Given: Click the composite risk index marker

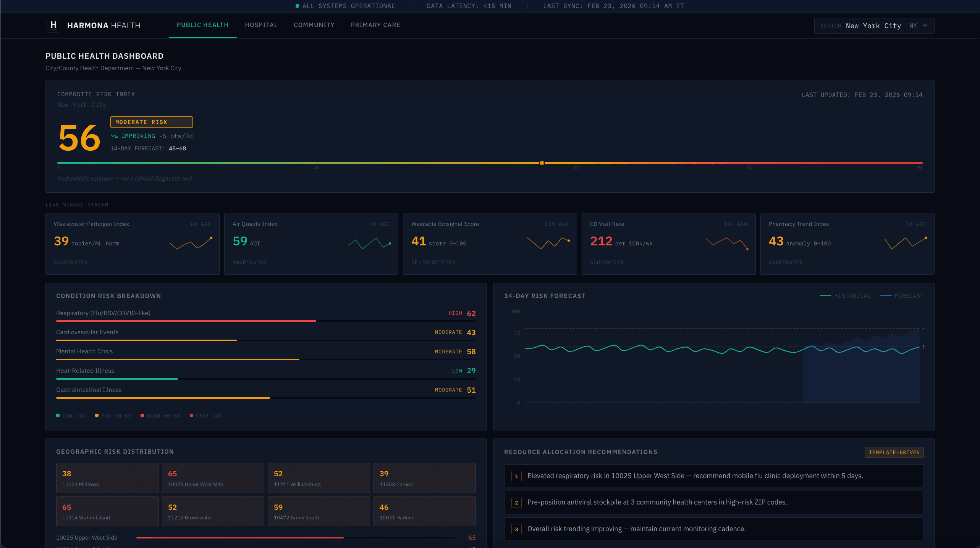Looking at the screenshot, I should (x=542, y=163).
